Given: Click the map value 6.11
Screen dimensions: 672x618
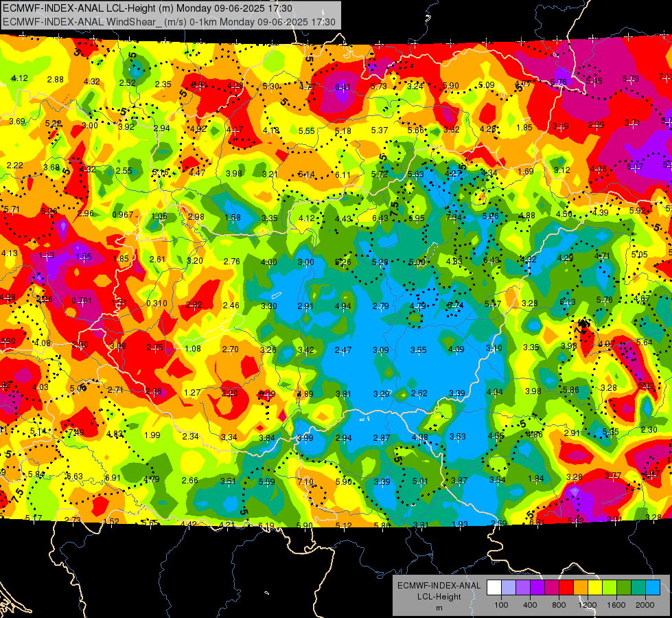Looking at the screenshot, I should tap(343, 174).
